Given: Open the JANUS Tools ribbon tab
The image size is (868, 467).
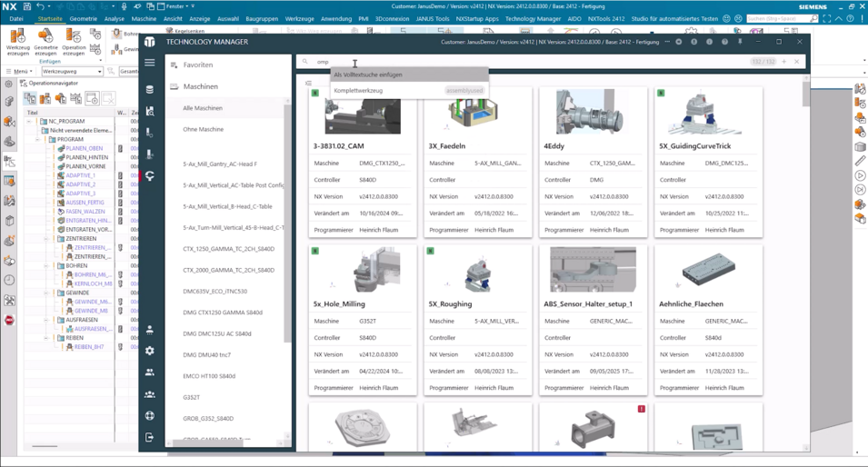Looking at the screenshot, I should point(433,18).
